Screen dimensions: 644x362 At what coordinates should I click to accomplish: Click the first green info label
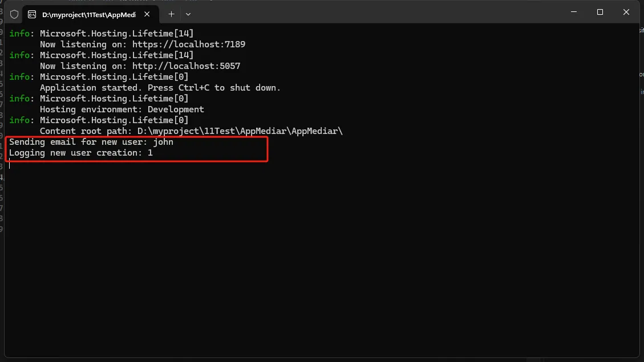(21, 34)
